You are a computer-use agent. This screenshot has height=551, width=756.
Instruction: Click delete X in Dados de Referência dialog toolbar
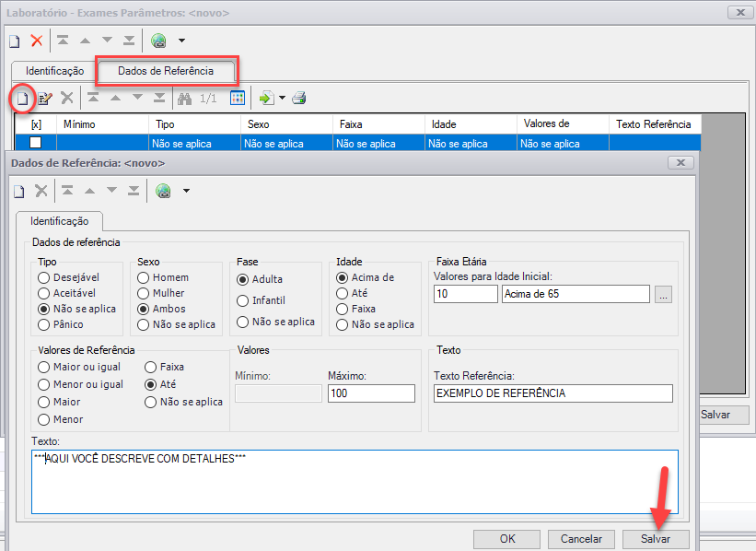click(41, 191)
